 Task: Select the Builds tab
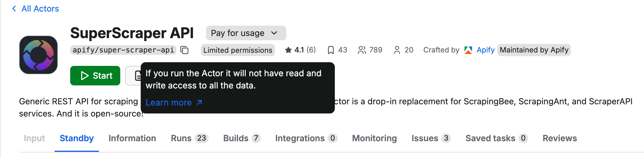click(241, 138)
